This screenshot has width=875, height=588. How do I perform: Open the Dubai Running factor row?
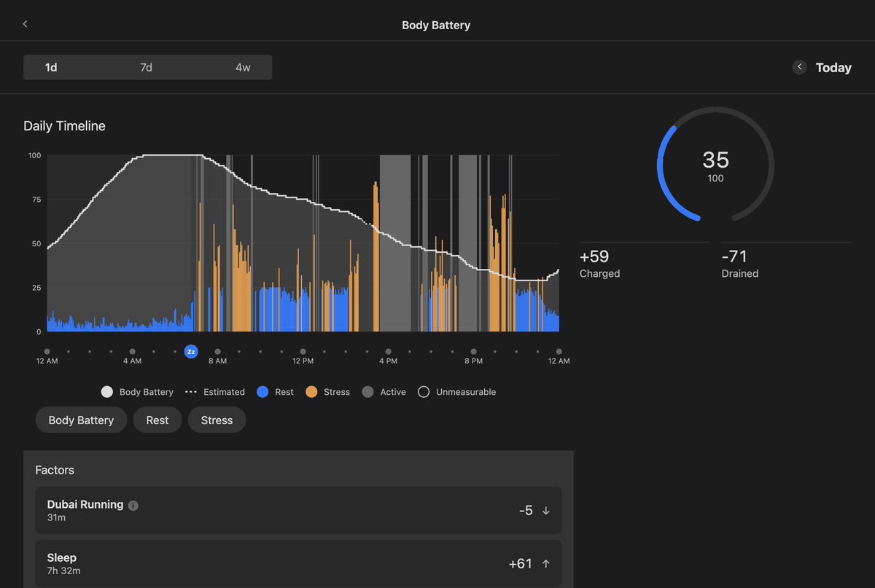pyautogui.click(x=299, y=511)
